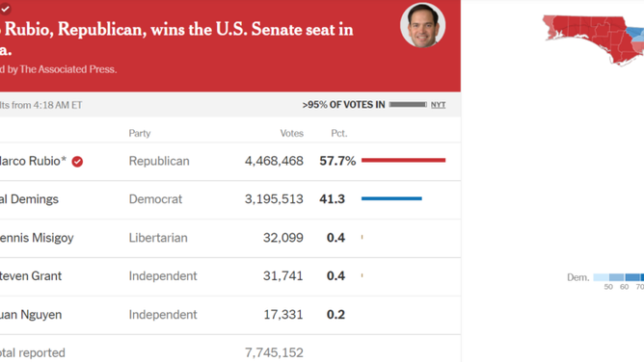
Task: Click the votes-in progress bar
Action: pyautogui.click(x=408, y=105)
